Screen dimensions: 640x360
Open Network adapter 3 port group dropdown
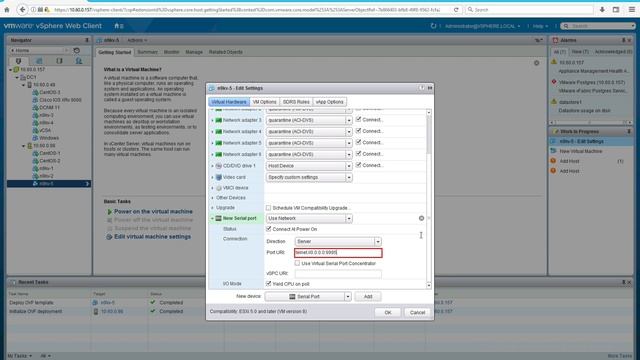(309, 120)
